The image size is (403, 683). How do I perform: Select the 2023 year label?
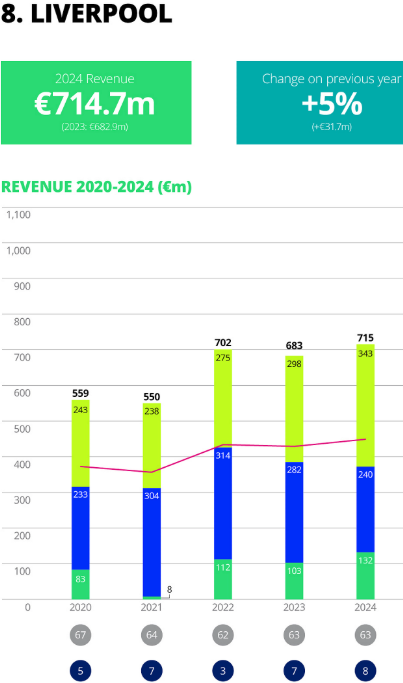click(294, 607)
